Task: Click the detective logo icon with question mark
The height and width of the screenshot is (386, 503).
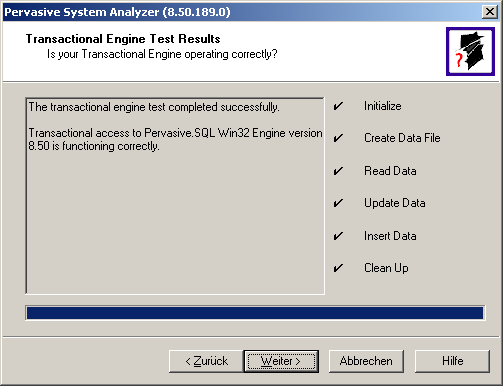Action: pos(470,51)
